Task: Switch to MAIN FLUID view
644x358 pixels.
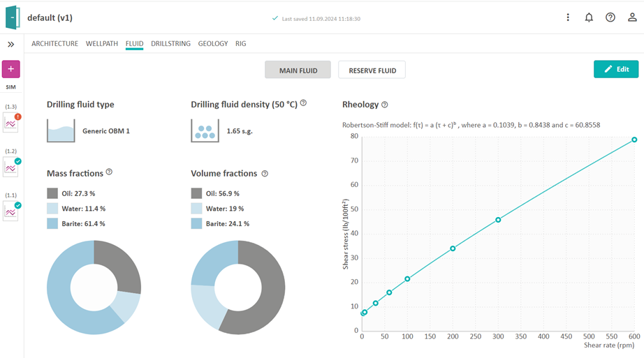Action: point(298,70)
